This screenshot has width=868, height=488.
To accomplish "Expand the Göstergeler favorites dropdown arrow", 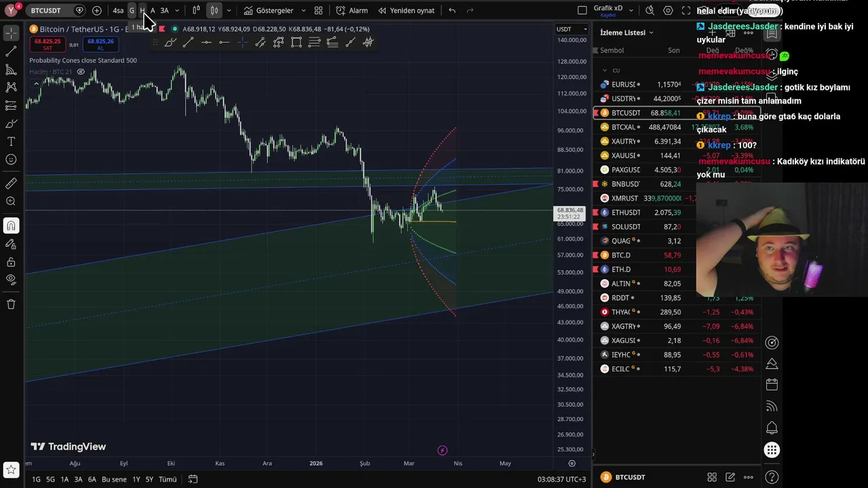I will pos(303,10).
